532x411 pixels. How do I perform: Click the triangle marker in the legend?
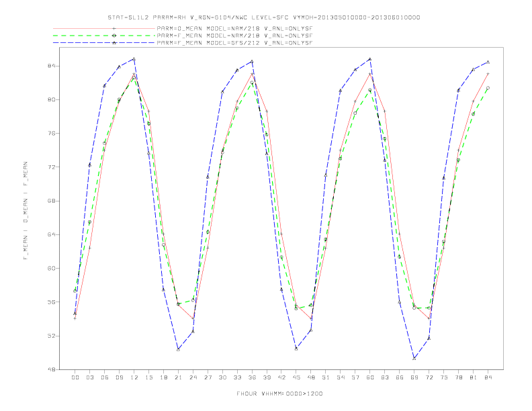(114, 43)
